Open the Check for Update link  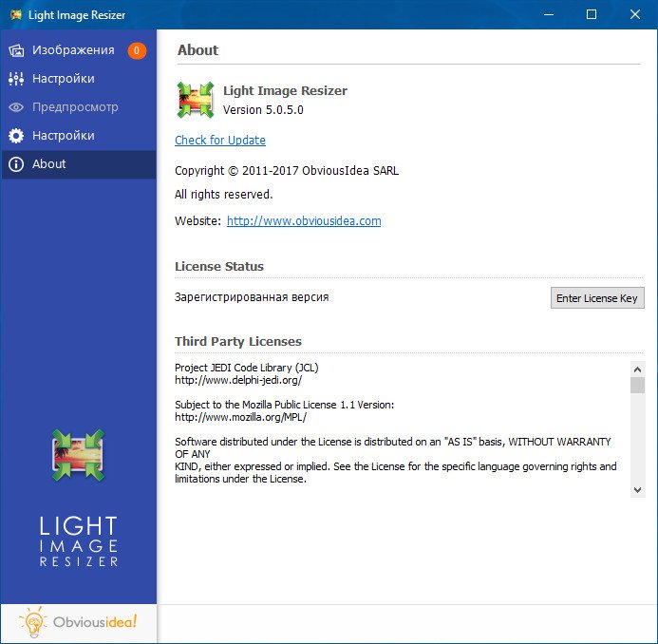click(220, 141)
